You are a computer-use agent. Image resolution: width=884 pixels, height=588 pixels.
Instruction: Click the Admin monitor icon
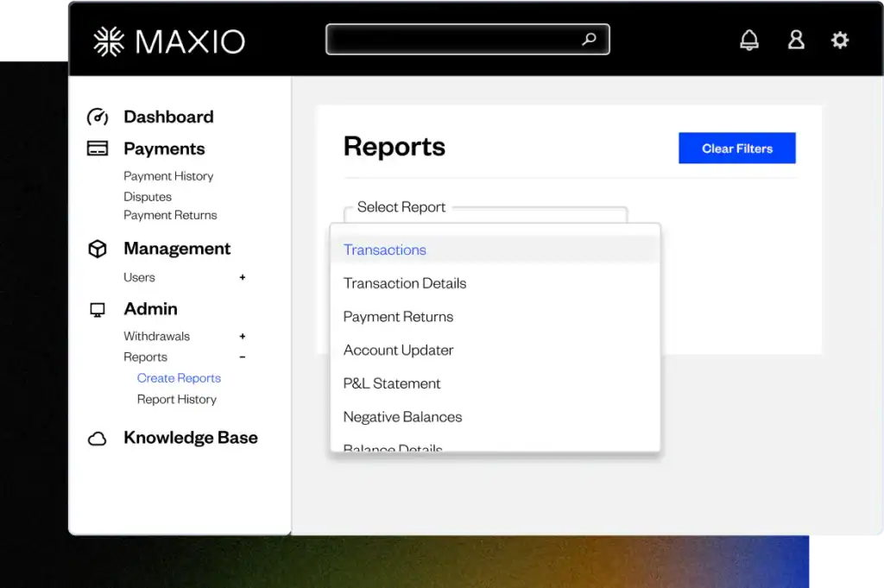coord(98,310)
